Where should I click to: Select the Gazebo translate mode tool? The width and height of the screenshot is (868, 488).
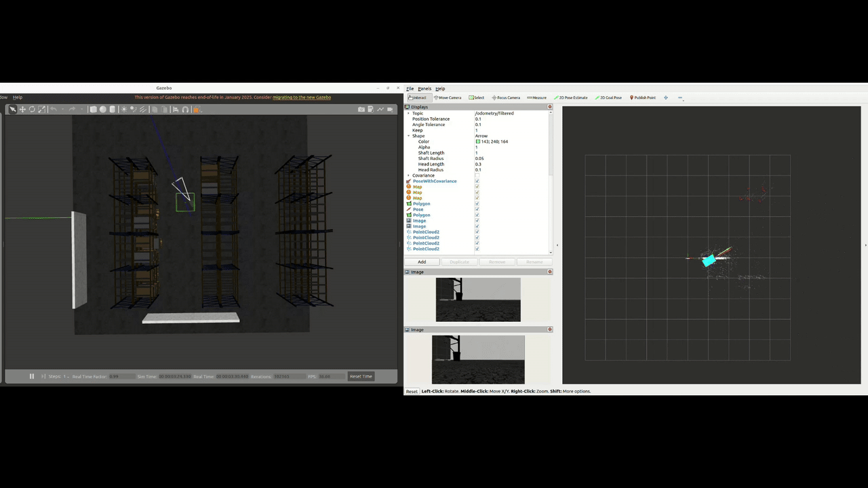click(22, 109)
